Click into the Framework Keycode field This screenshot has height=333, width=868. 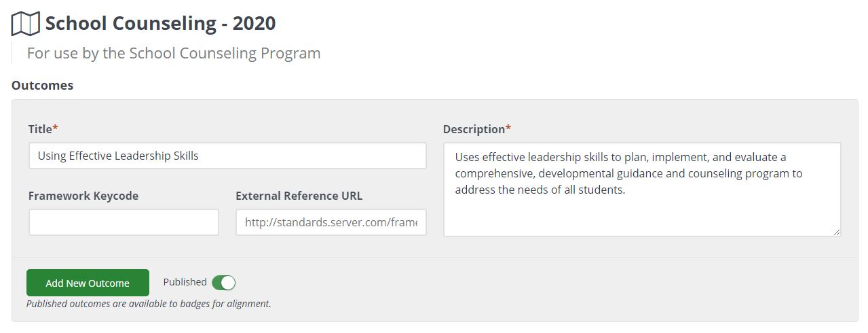pyautogui.click(x=124, y=222)
